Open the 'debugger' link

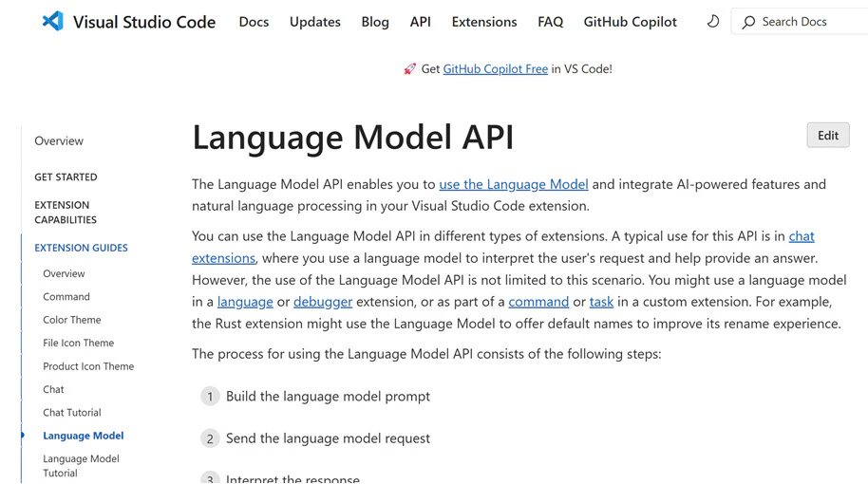pyautogui.click(x=323, y=302)
